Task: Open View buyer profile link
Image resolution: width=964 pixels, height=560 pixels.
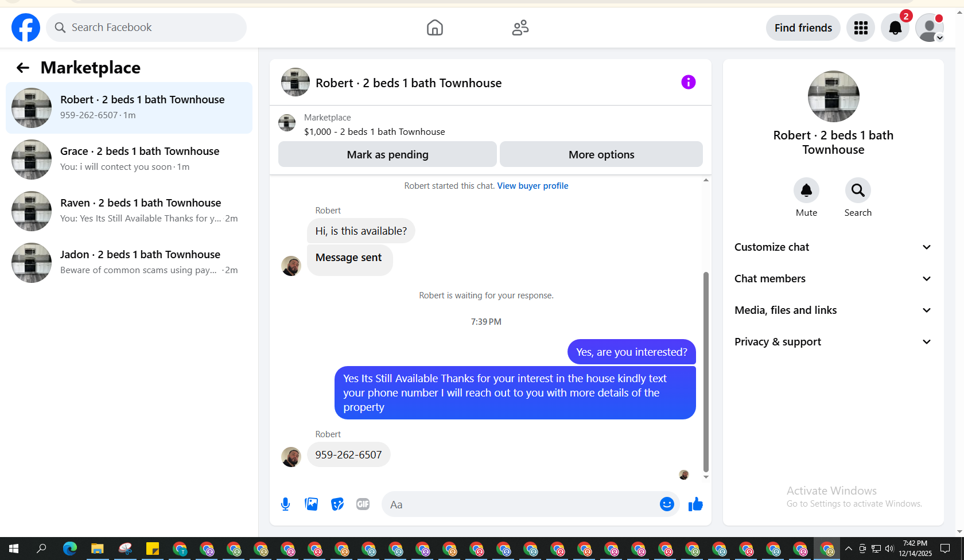Action: [x=532, y=186]
